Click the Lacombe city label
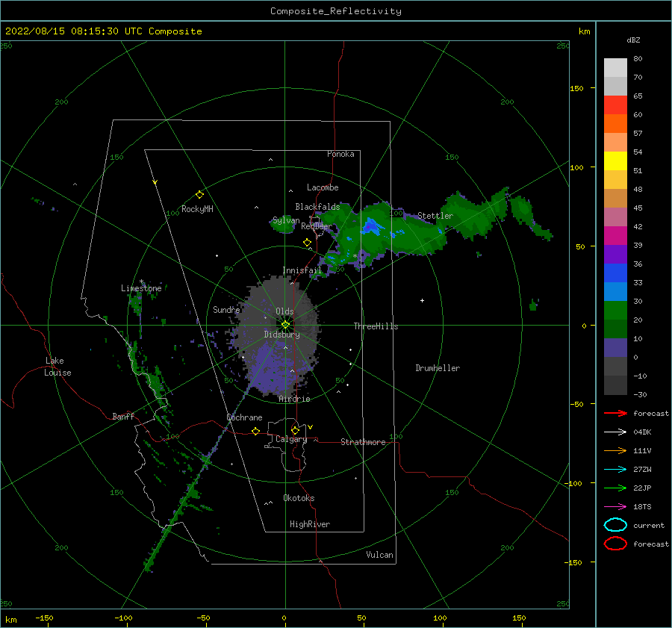The height and width of the screenshot is (628, 672). pos(323,187)
